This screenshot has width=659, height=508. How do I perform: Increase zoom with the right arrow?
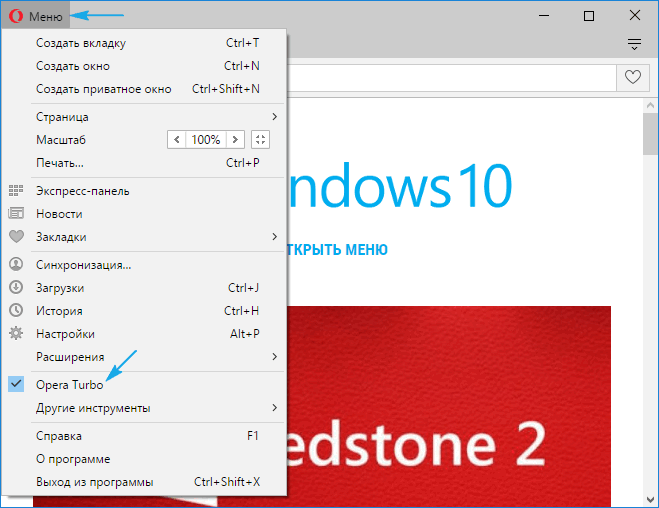tap(235, 140)
